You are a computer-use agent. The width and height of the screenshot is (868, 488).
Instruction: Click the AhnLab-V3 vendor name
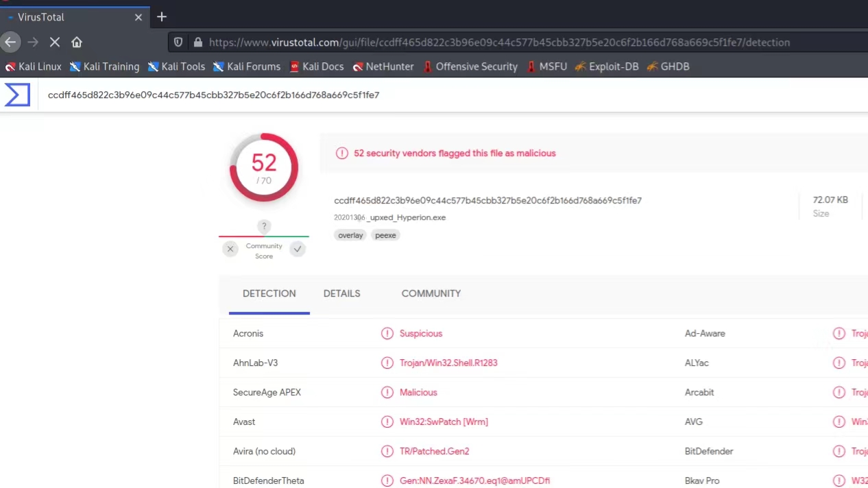pos(255,363)
